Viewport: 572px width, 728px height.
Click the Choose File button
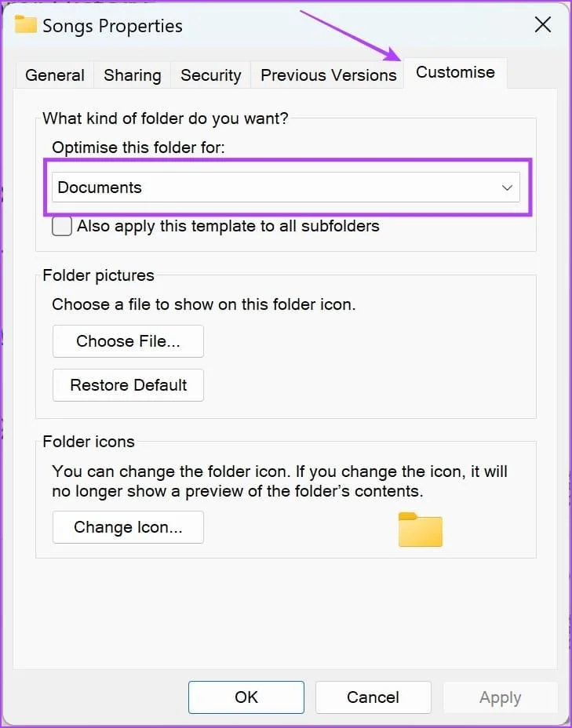128,341
